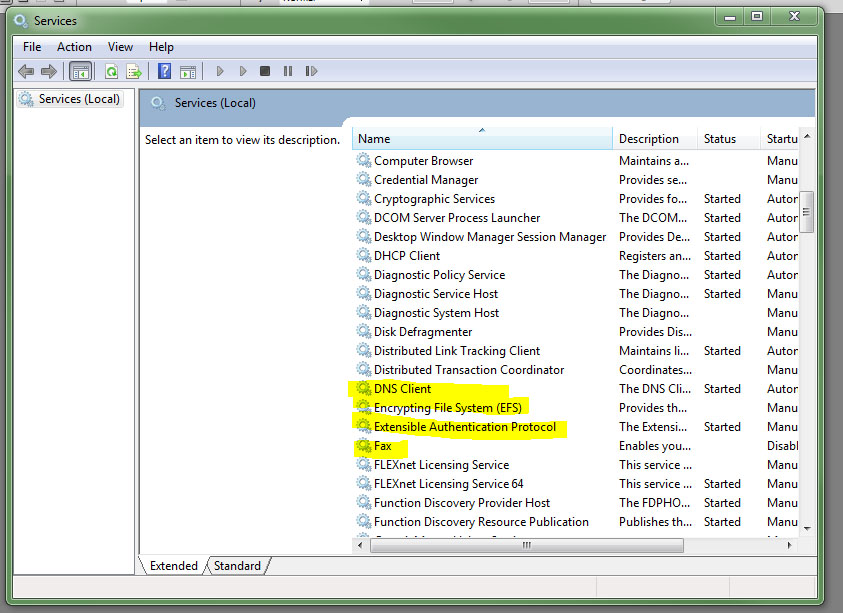This screenshot has height=613, width=843.
Task: Select the Fax service row
Action: 383,446
